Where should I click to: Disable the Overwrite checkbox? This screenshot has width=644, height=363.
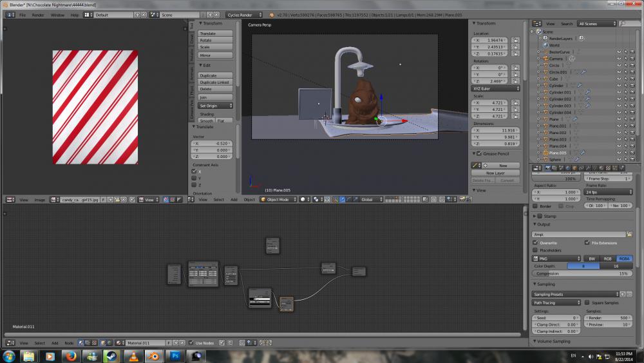535,243
